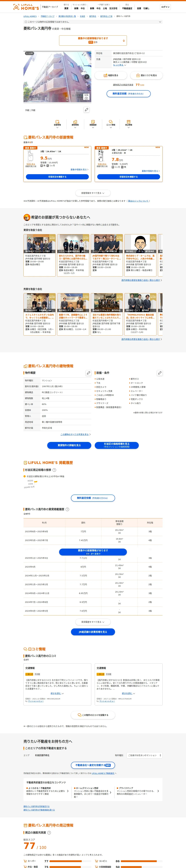Click the ログイン button
Viewport: 186px width, 868px height.
coord(165,7)
